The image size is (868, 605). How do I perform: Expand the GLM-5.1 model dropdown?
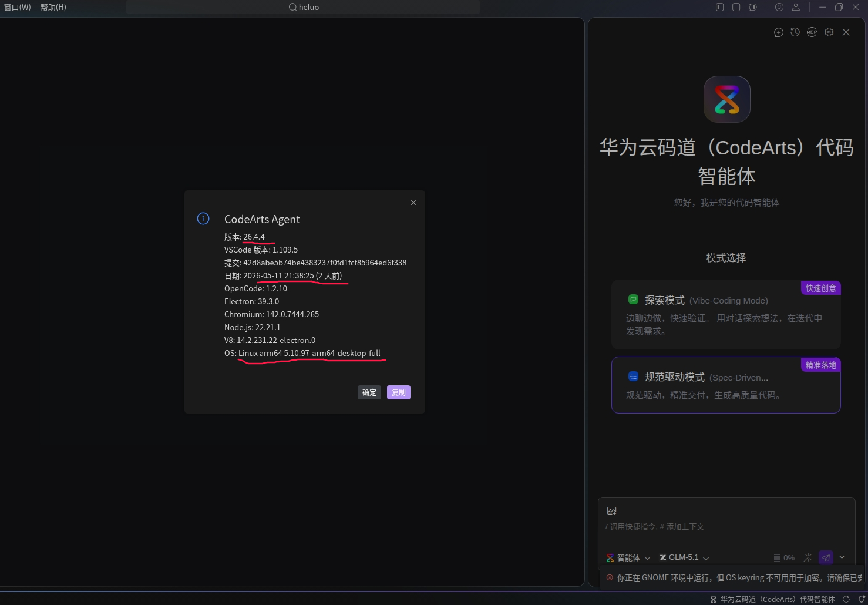point(685,557)
